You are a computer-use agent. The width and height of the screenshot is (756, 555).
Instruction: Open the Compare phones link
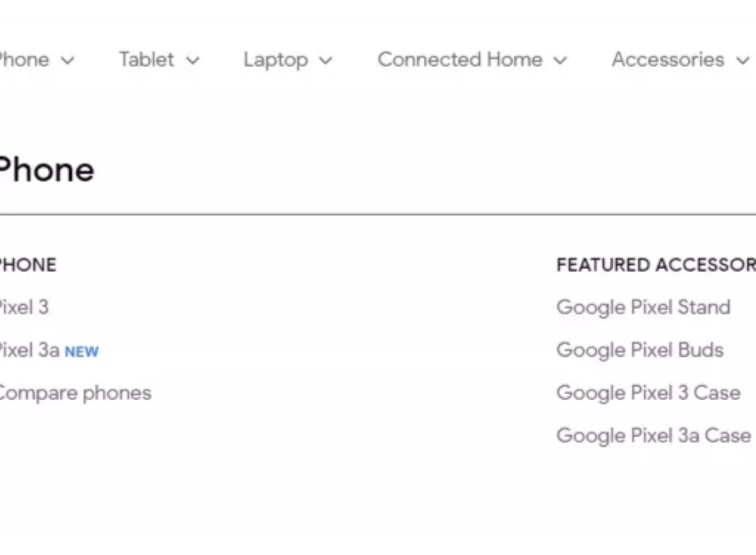(x=75, y=393)
